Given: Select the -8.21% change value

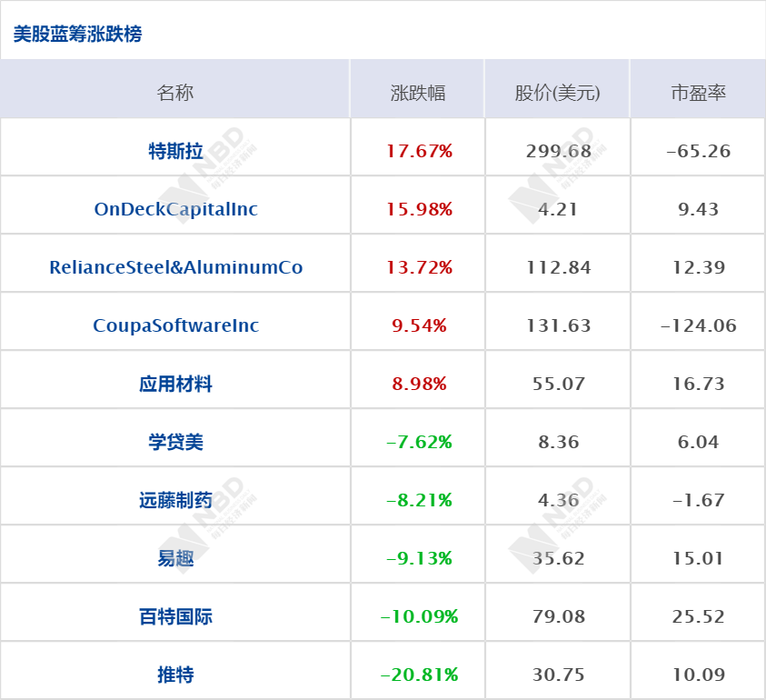Looking at the screenshot, I should coord(419,500).
